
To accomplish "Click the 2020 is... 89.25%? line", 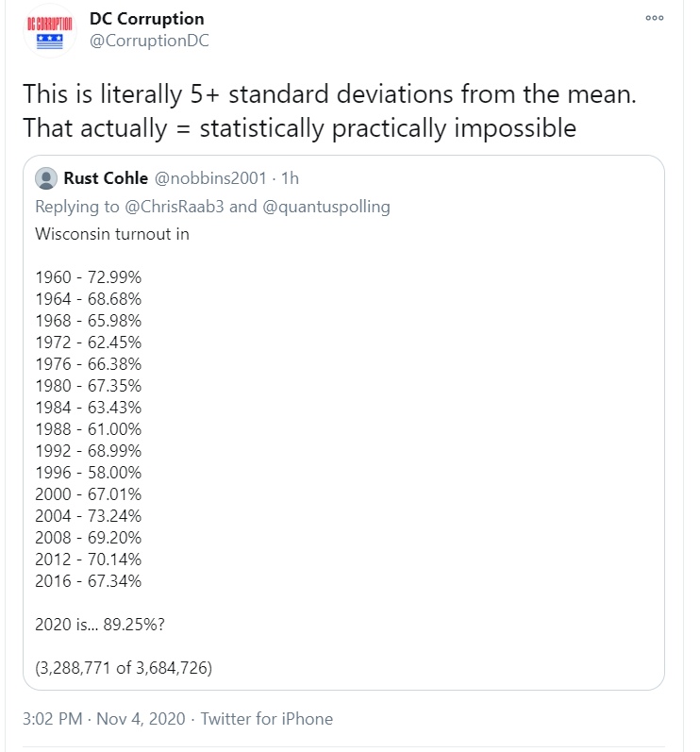I will click(100, 625).
